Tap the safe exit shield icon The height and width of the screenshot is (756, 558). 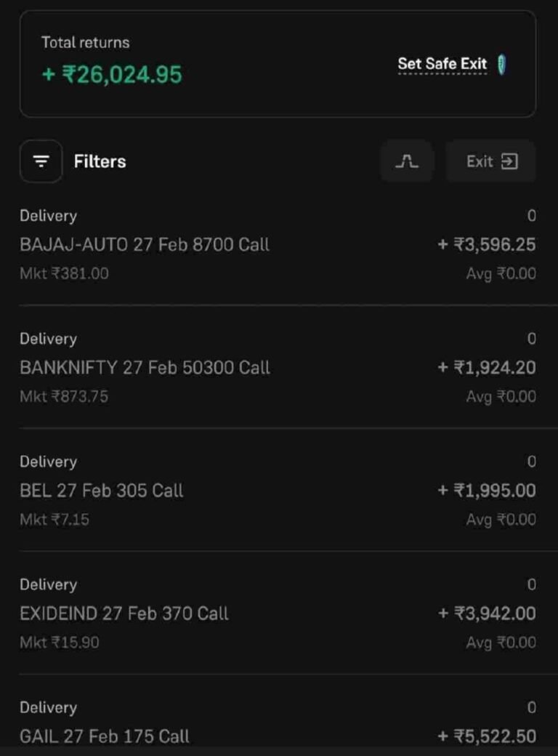coord(502,65)
